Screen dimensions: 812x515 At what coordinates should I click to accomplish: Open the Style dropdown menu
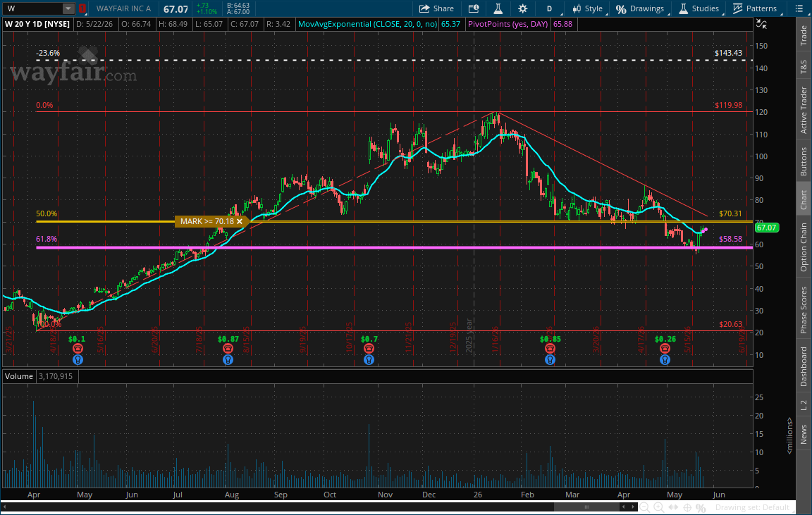click(588, 8)
